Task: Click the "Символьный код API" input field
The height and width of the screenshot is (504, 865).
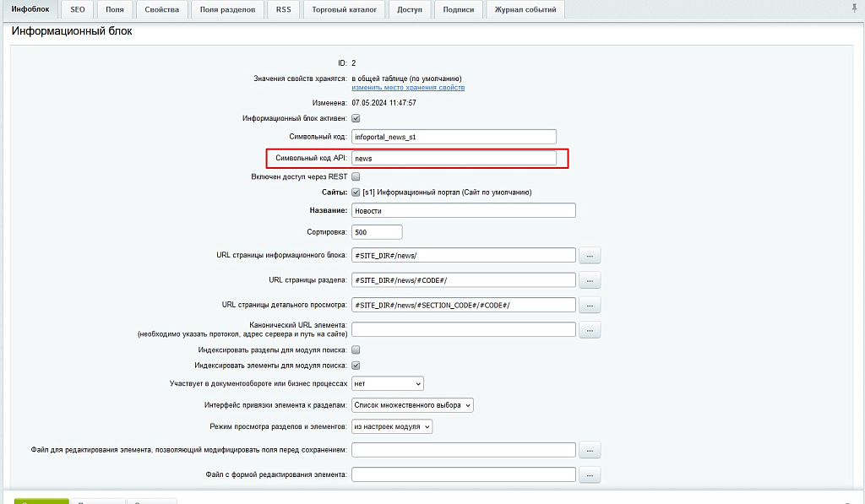Action: [454, 158]
